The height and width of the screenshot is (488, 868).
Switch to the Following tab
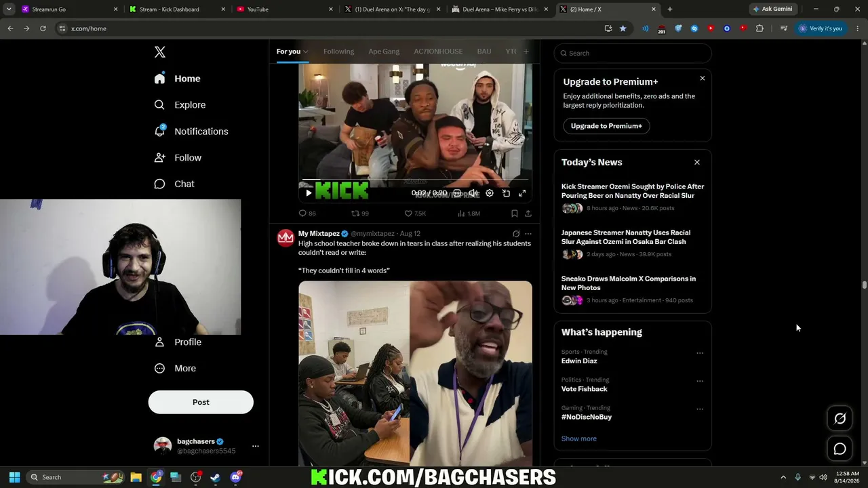pos(338,52)
